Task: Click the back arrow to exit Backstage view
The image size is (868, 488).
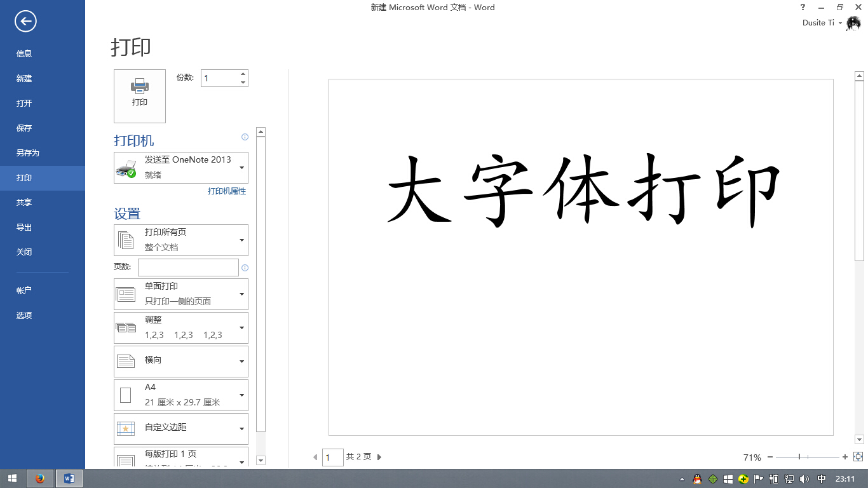Action: [24, 22]
